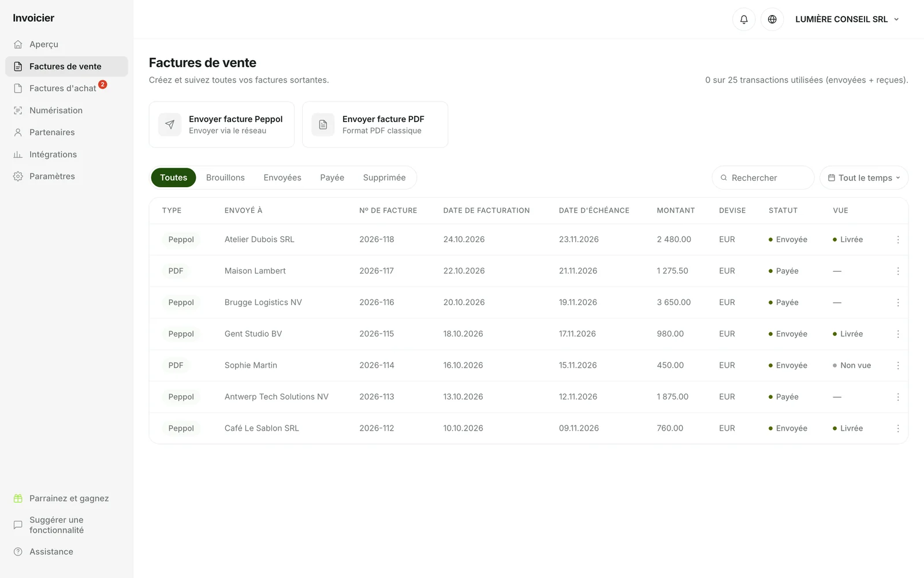This screenshot has height=578, width=924.
Task: Open row menu for Atelier Dubois SRL
Action: [898, 239]
